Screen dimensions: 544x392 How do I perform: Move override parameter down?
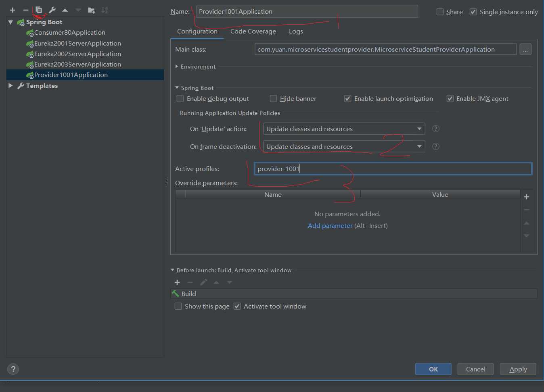[527, 236]
